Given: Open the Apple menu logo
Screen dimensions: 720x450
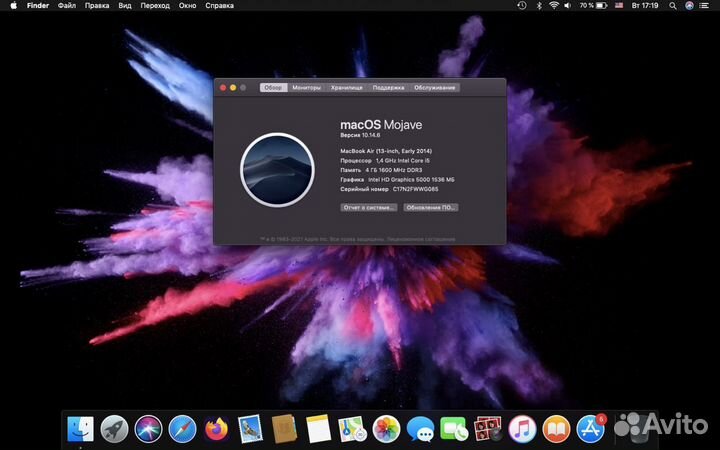Looking at the screenshot, I should tap(13, 6).
